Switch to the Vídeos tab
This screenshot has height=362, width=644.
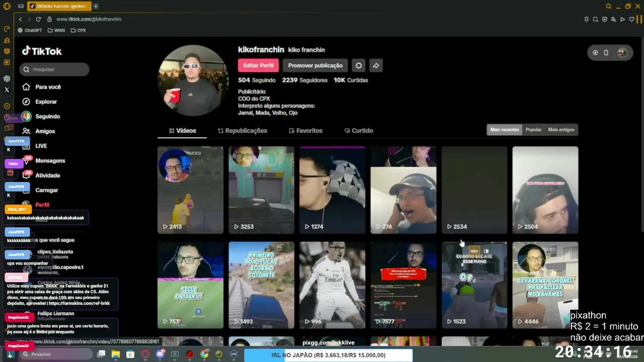(182, 131)
